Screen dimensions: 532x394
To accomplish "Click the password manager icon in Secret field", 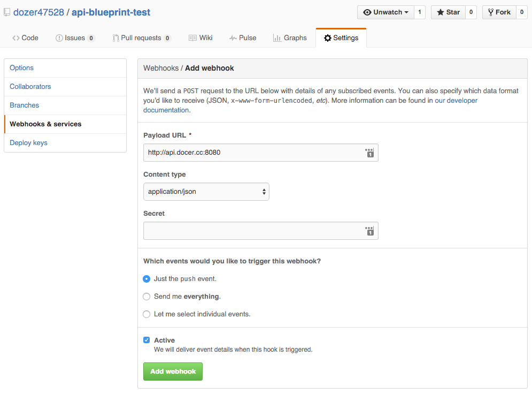I will [x=369, y=231].
